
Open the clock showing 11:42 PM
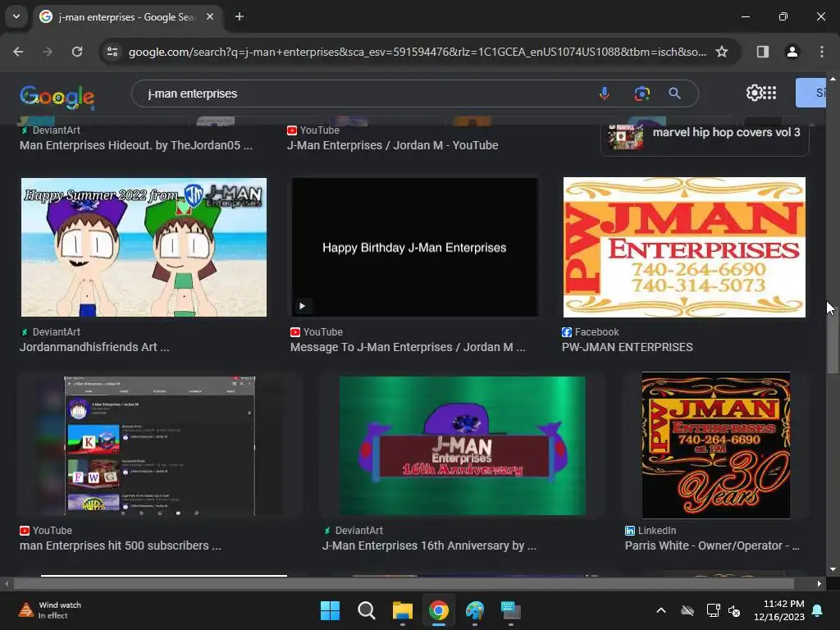[779, 610]
